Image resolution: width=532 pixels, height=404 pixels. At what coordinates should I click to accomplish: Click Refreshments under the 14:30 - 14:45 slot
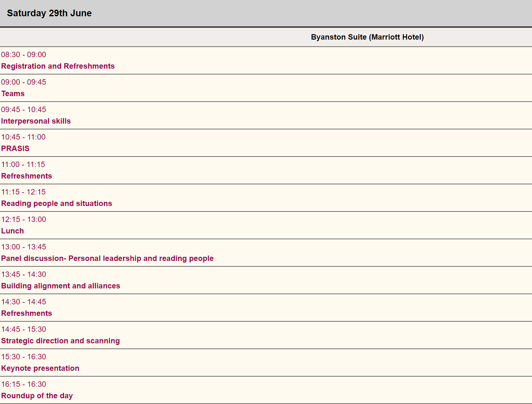[x=27, y=313]
